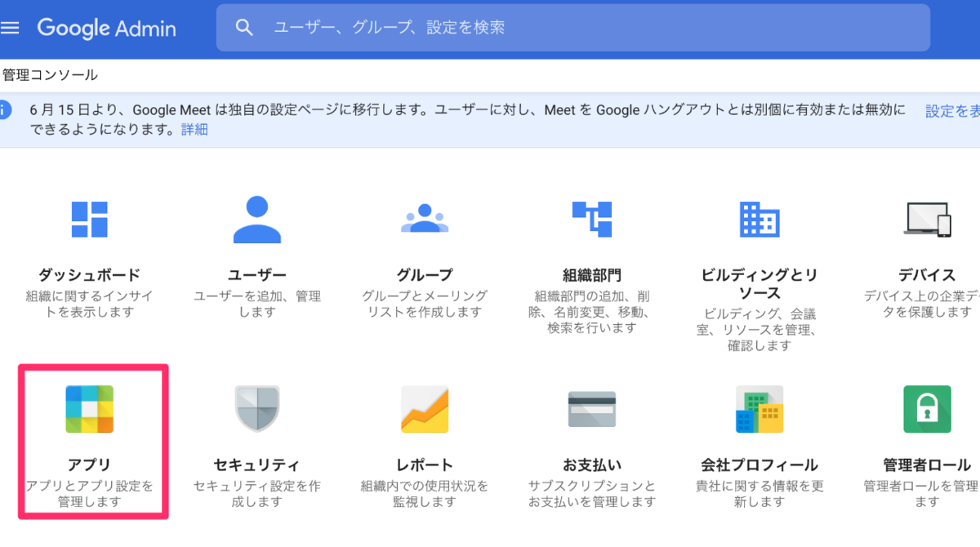Click description ユーザーを追加、管理します
Viewport: 980px width, 547px height.
point(257,304)
